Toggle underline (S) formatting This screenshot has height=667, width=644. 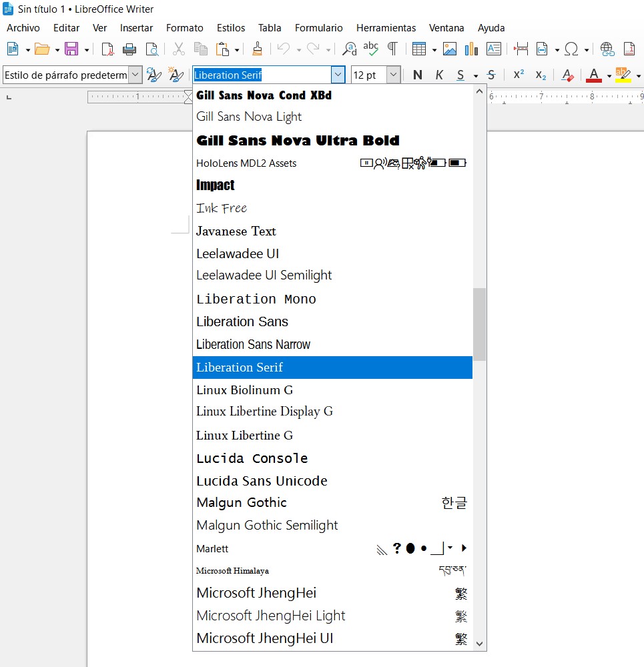pos(460,75)
